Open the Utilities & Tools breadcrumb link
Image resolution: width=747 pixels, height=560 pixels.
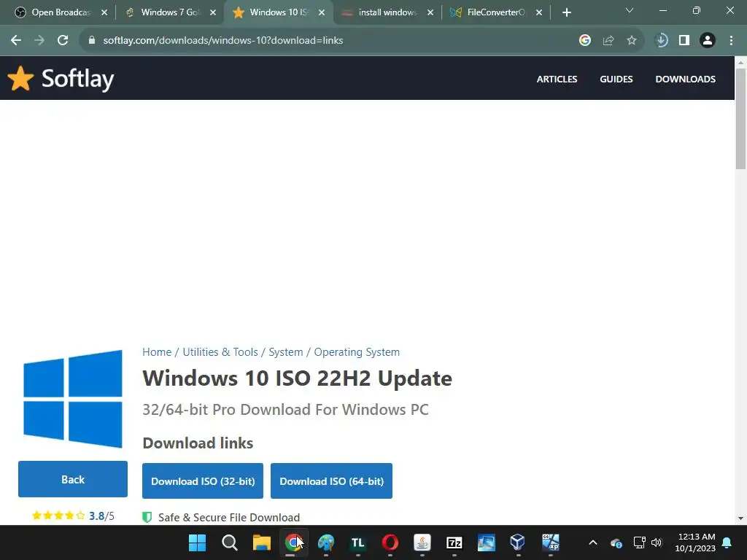(x=220, y=352)
